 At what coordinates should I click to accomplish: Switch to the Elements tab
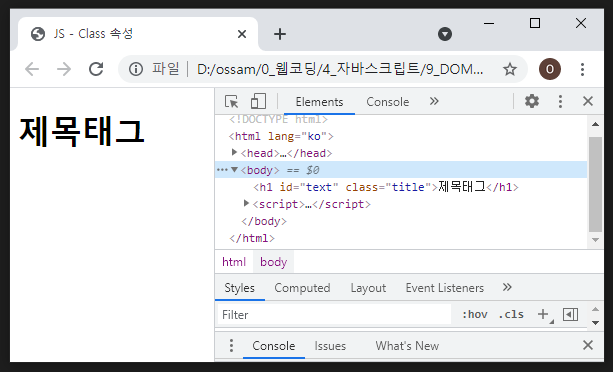[x=319, y=102]
